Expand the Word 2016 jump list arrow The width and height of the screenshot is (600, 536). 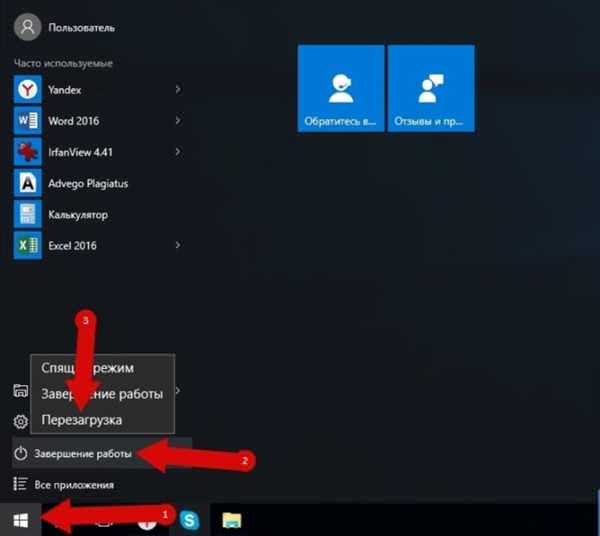[x=178, y=121]
